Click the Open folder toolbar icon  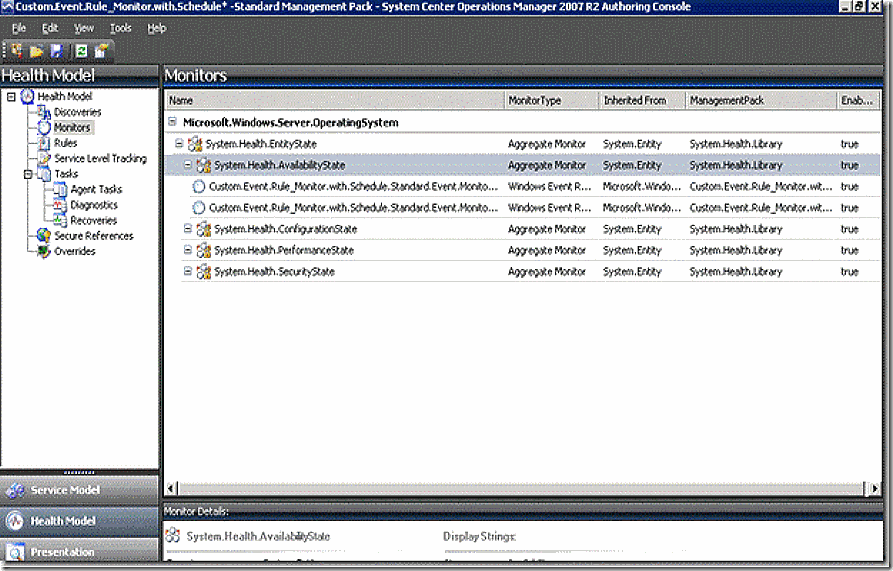tap(37, 52)
